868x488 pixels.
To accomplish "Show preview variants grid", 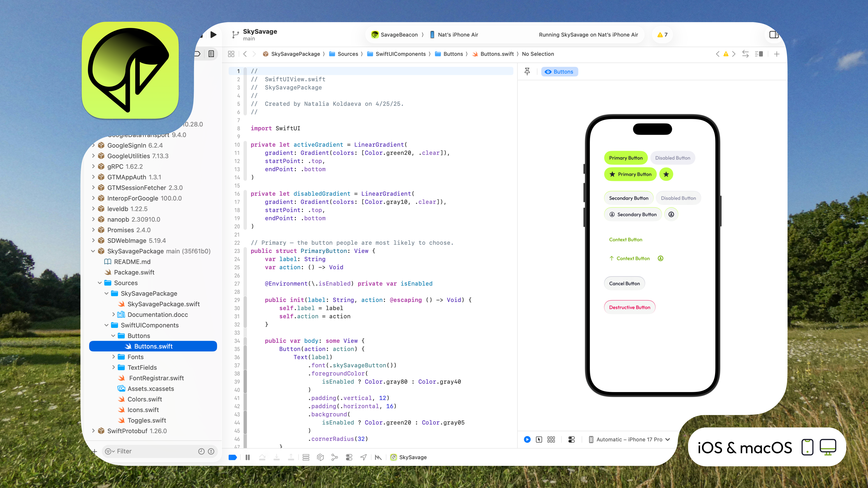I will 551,440.
